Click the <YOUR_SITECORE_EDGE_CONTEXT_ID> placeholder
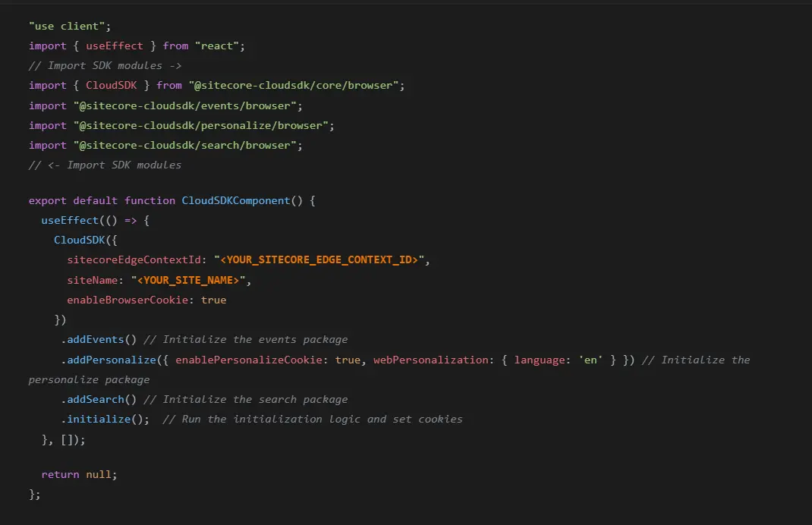 point(319,260)
